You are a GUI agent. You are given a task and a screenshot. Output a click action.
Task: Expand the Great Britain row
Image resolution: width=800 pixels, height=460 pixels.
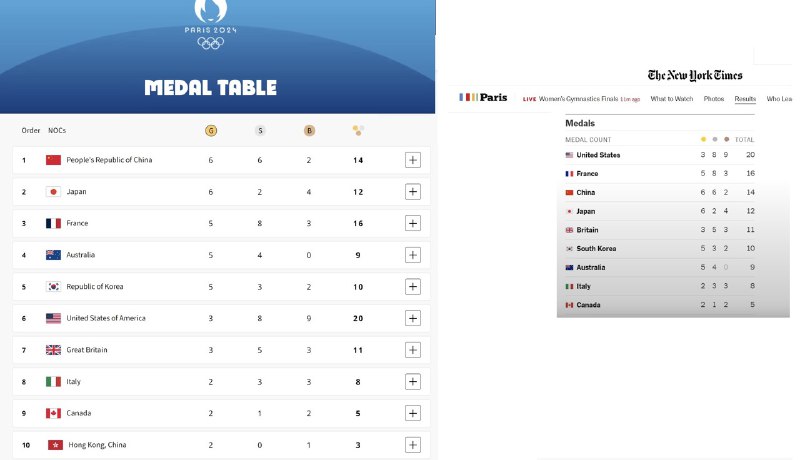[413, 350]
